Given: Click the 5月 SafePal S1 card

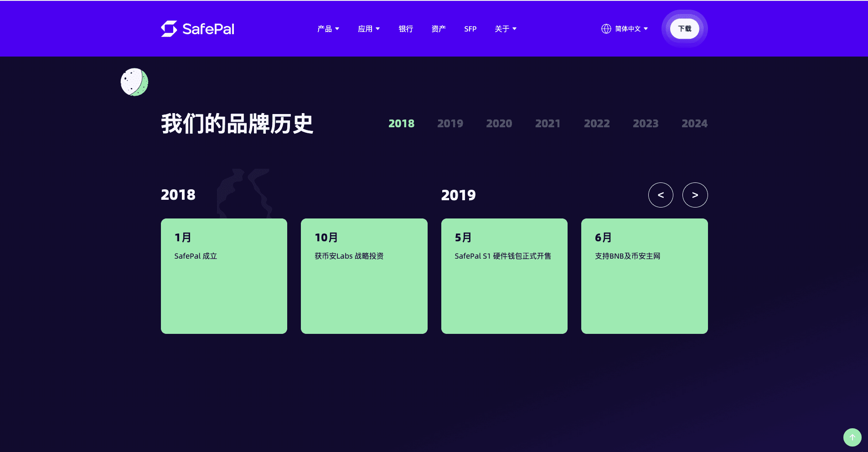Looking at the screenshot, I should [x=504, y=276].
